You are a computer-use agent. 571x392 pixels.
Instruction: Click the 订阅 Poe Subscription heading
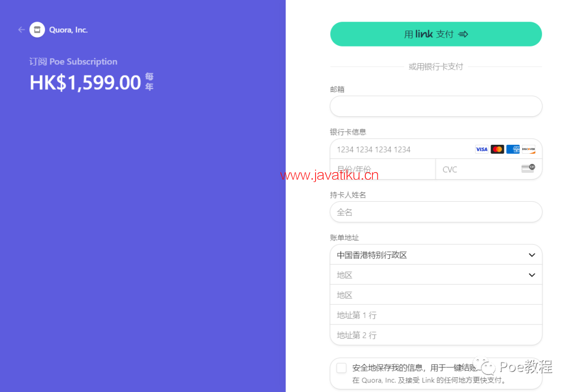pyautogui.click(x=73, y=61)
